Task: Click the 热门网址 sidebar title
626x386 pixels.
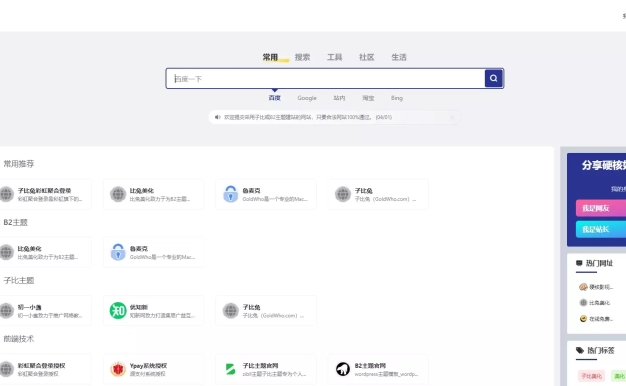Action: point(599,263)
